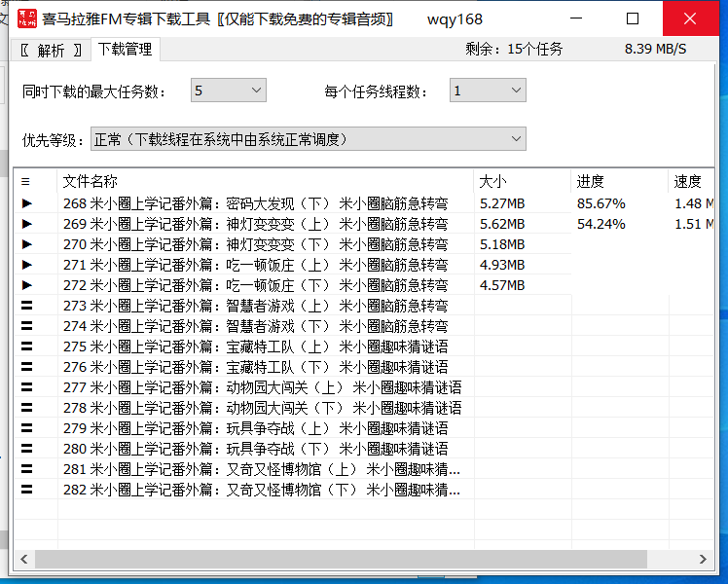
Task: Close the download tool window
Action: [690, 18]
